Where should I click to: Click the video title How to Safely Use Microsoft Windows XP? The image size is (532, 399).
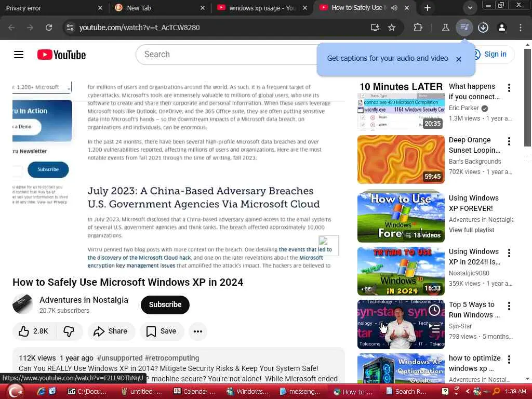(128, 282)
